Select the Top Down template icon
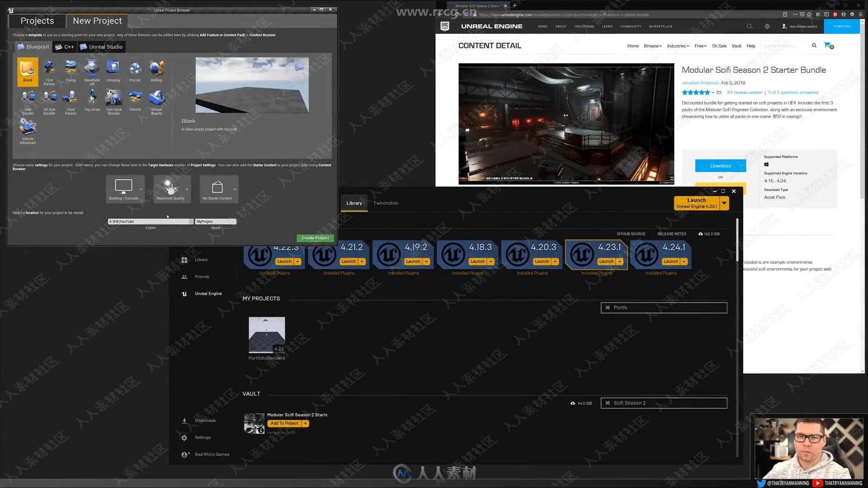Image resolution: width=868 pixels, height=488 pixels. pyautogui.click(x=91, y=97)
